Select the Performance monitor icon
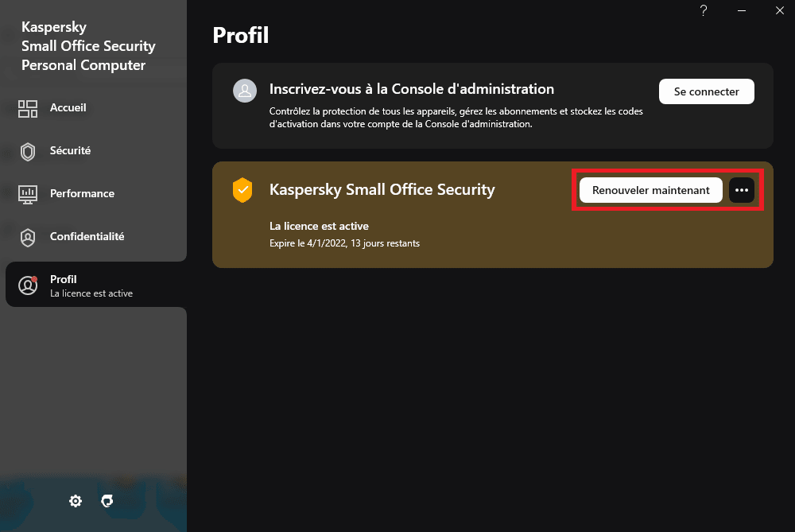 (x=28, y=194)
